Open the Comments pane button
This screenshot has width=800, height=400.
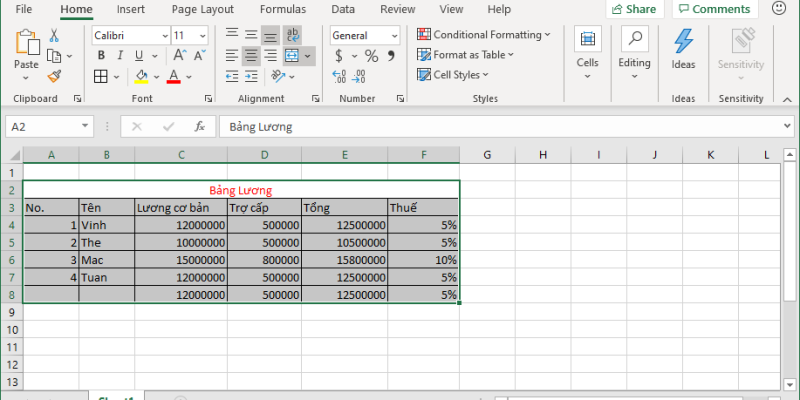(714, 9)
